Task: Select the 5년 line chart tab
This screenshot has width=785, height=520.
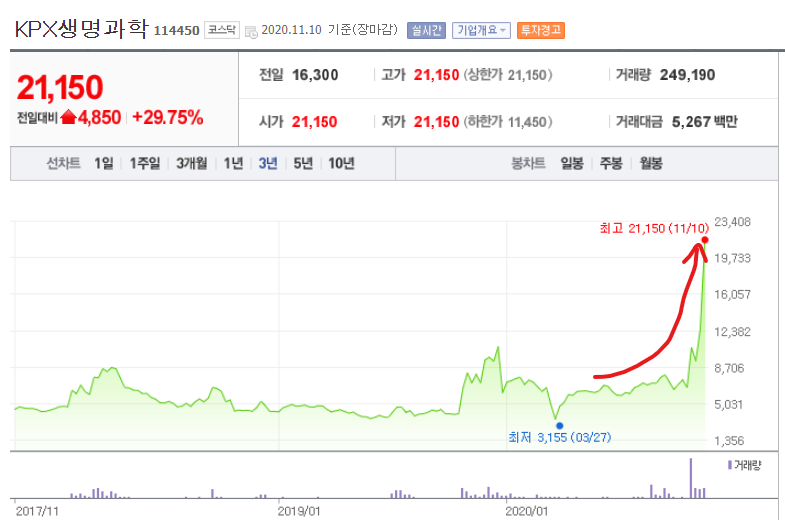Action: 303,163
